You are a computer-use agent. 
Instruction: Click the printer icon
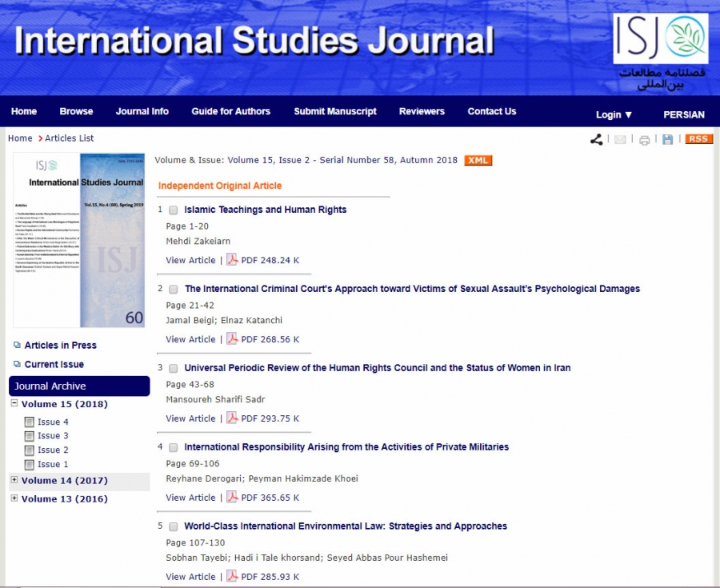click(x=644, y=140)
